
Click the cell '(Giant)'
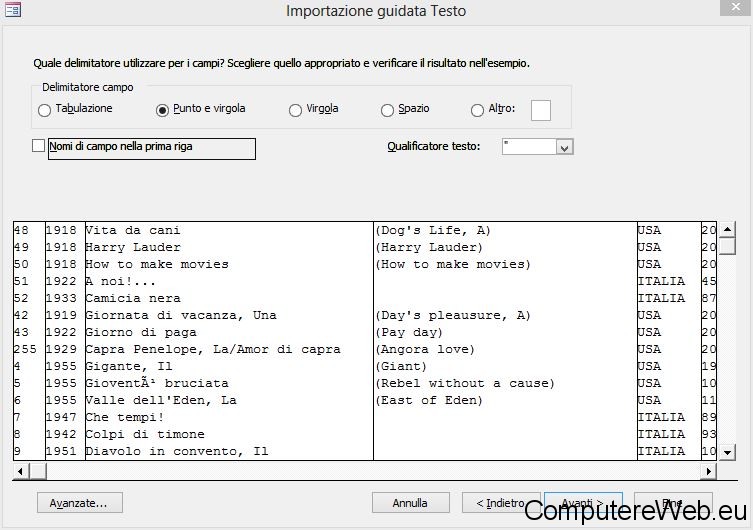(401, 366)
